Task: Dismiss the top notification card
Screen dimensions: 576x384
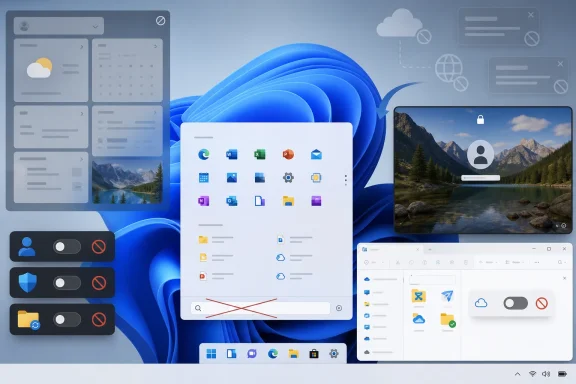Action: [x=531, y=15]
